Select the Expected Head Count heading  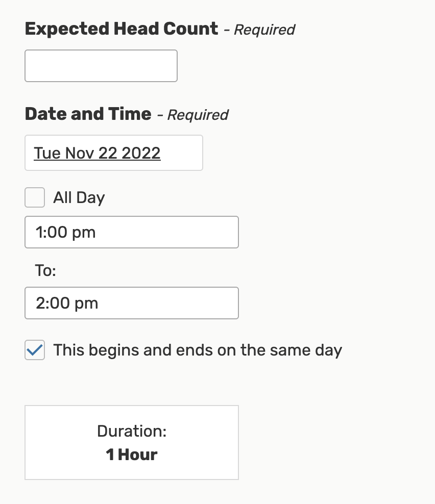click(122, 29)
